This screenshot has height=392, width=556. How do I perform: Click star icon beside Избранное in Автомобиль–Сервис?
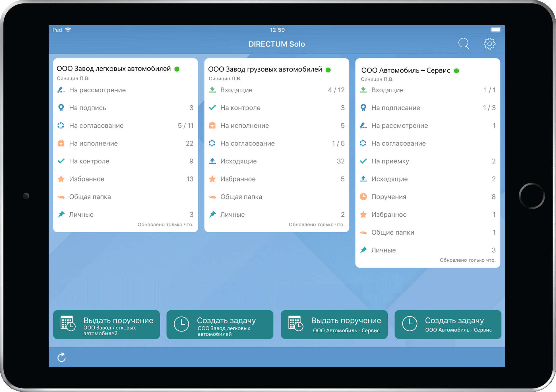[x=363, y=214]
